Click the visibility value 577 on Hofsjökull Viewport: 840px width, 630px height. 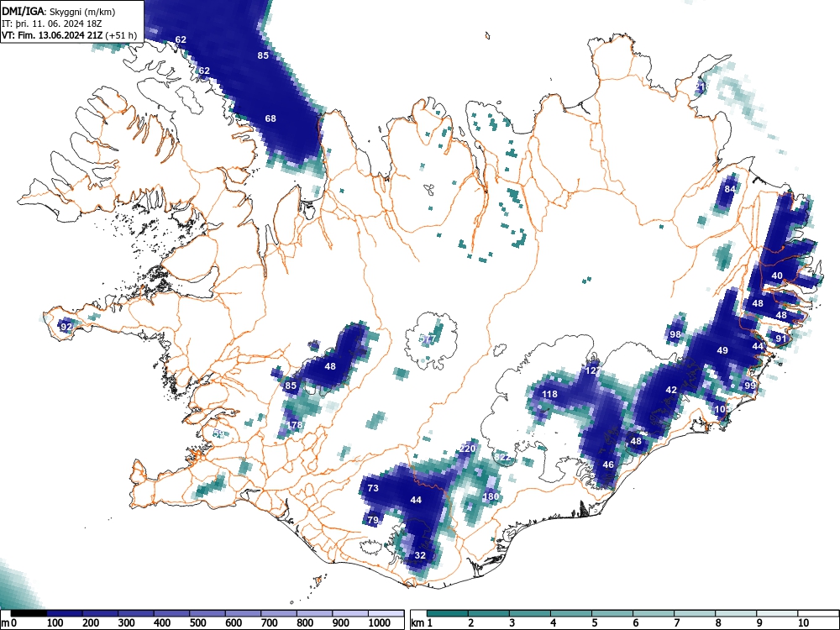pos(428,339)
